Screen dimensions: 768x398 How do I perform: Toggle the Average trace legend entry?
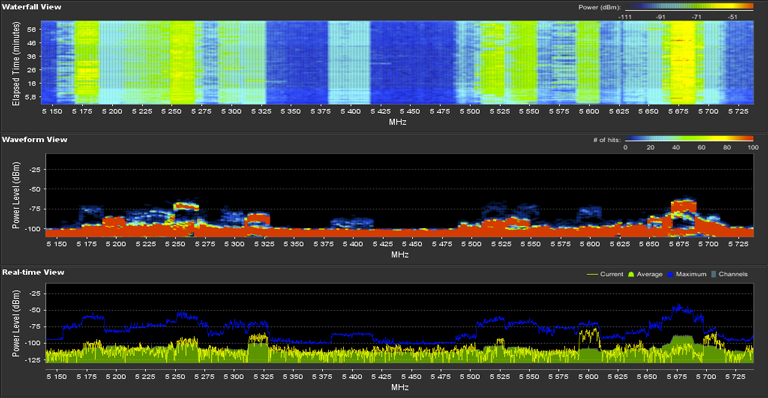[x=645, y=274]
